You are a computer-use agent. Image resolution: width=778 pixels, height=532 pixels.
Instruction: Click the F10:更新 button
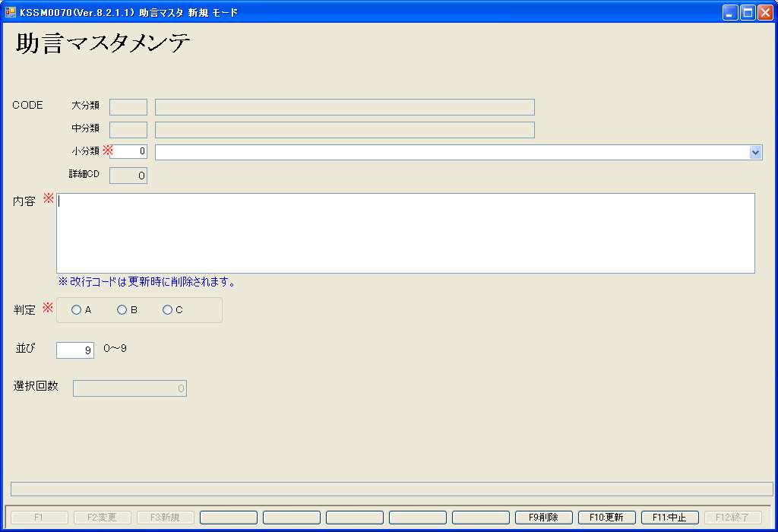click(x=606, y=518)
